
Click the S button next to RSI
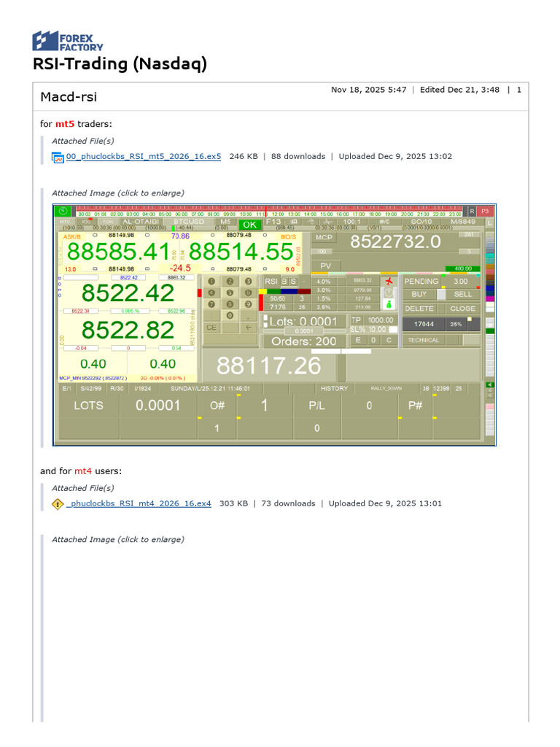pyautogui.click(x=293, y=281)
